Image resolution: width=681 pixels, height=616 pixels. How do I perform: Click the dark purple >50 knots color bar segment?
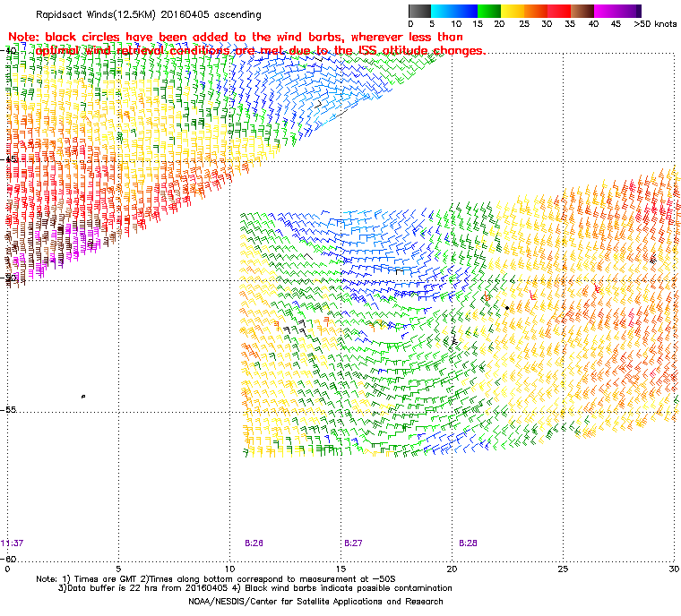coord(639,11)
